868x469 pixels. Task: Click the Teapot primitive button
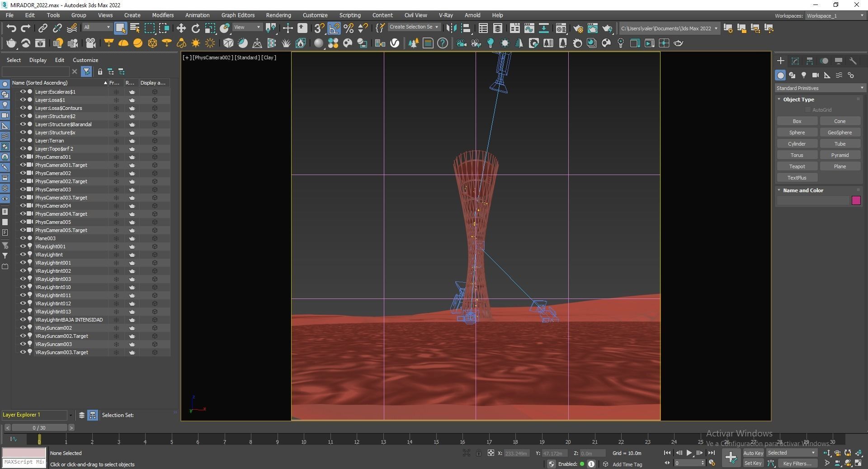(x=797, y=166)
